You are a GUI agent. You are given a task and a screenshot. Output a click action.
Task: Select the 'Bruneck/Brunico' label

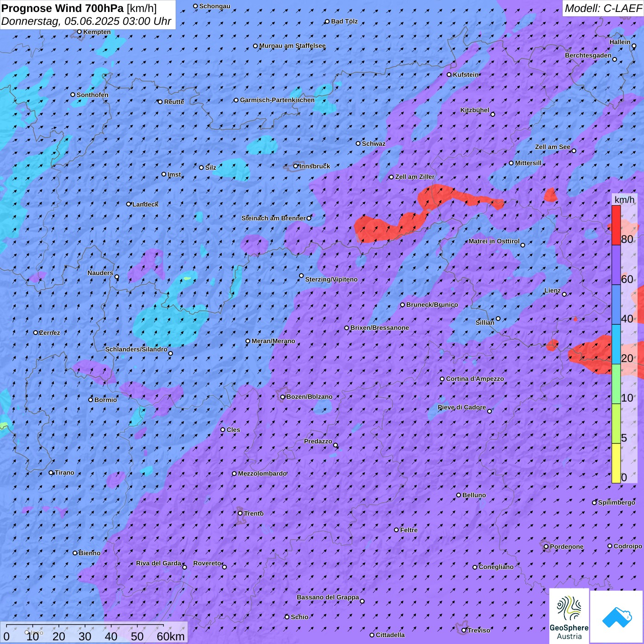[x=432, y=305]
